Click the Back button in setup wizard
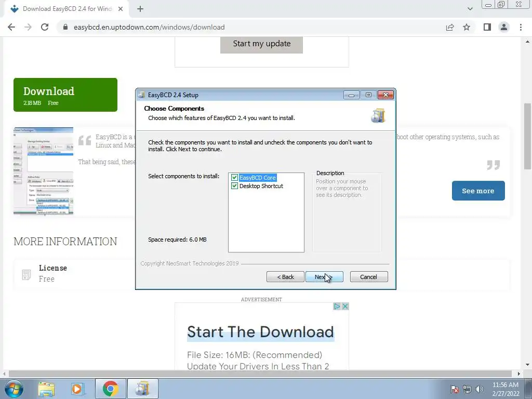Image resolution: width=532 pixels, height=399 pixels. pos(285,277)
